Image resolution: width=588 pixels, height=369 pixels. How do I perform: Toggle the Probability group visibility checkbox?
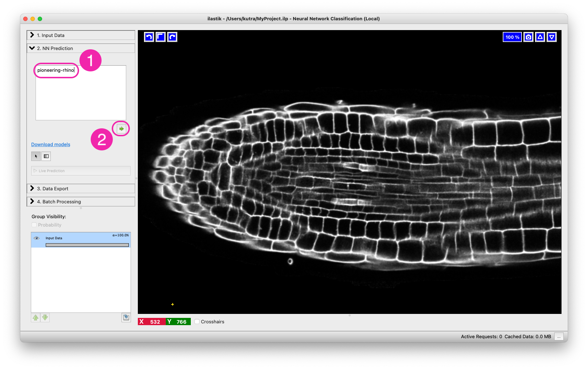pos(34,225)
